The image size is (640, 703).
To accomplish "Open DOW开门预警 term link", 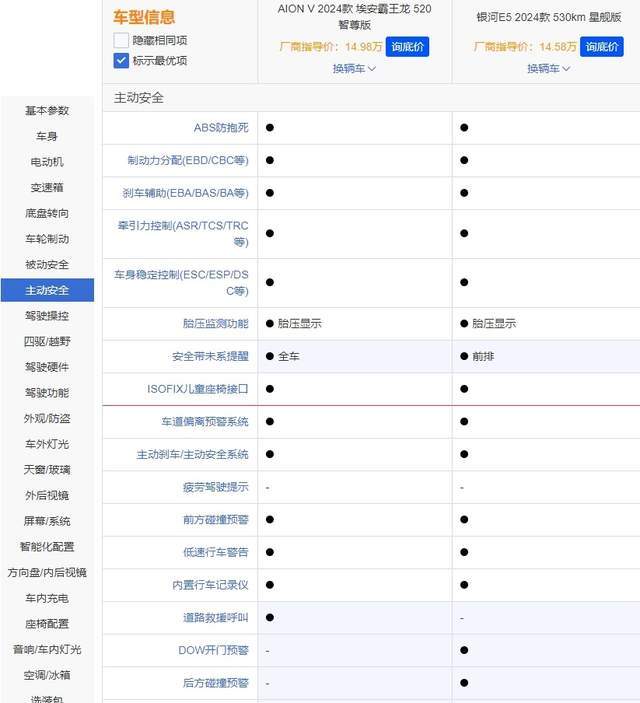I will [213, 650].
